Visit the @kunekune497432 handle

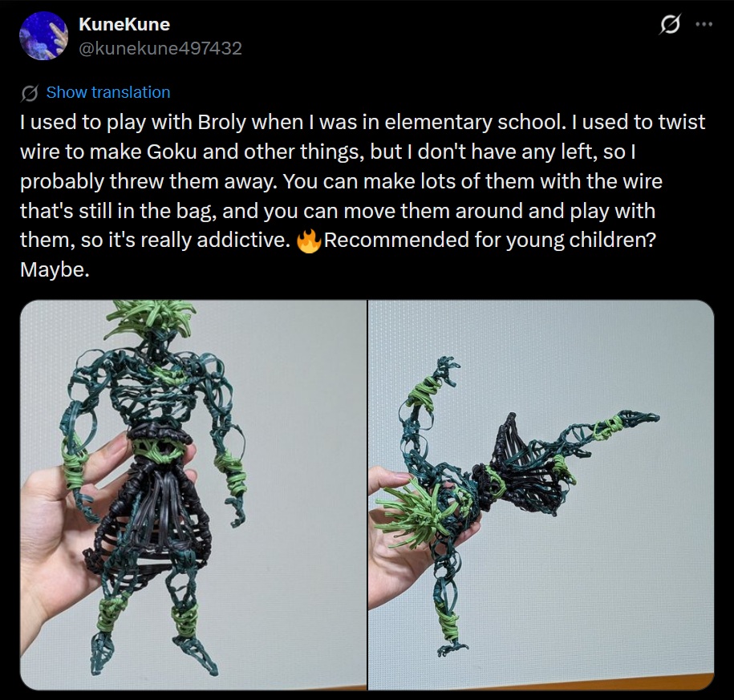(x=160, y=48)
